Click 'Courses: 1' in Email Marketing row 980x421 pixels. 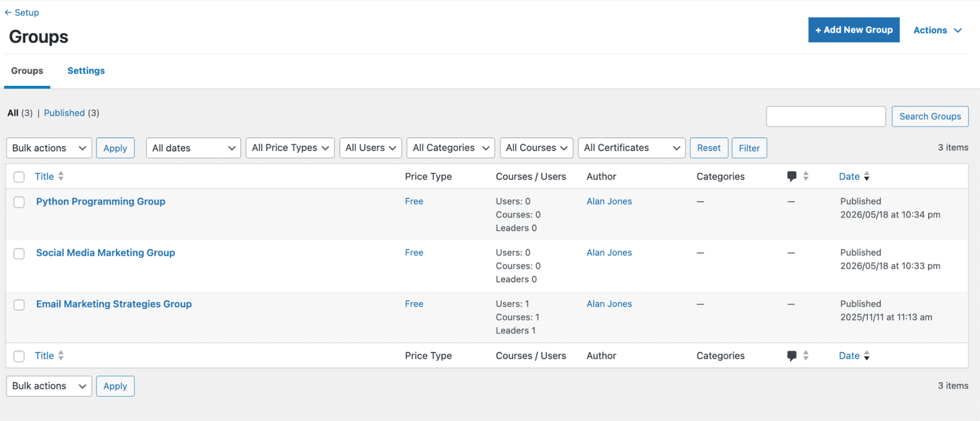[518, 318]
